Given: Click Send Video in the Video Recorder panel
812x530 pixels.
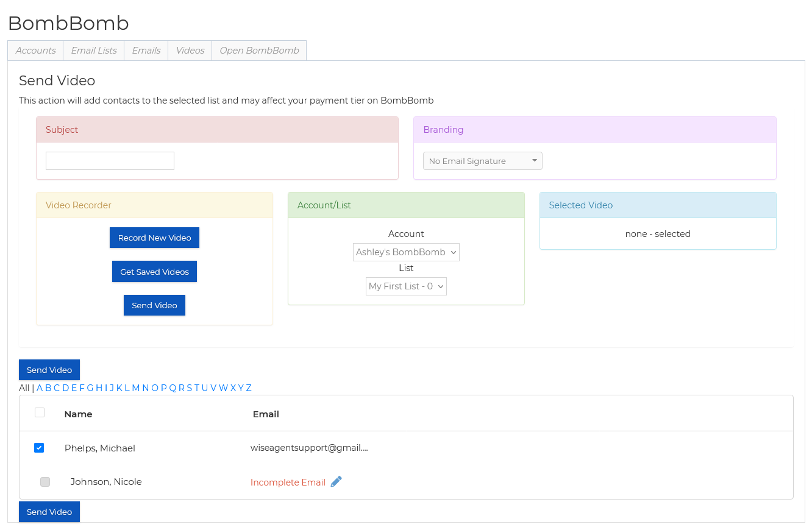Looking at the screenshot, I should pos(155,305).
